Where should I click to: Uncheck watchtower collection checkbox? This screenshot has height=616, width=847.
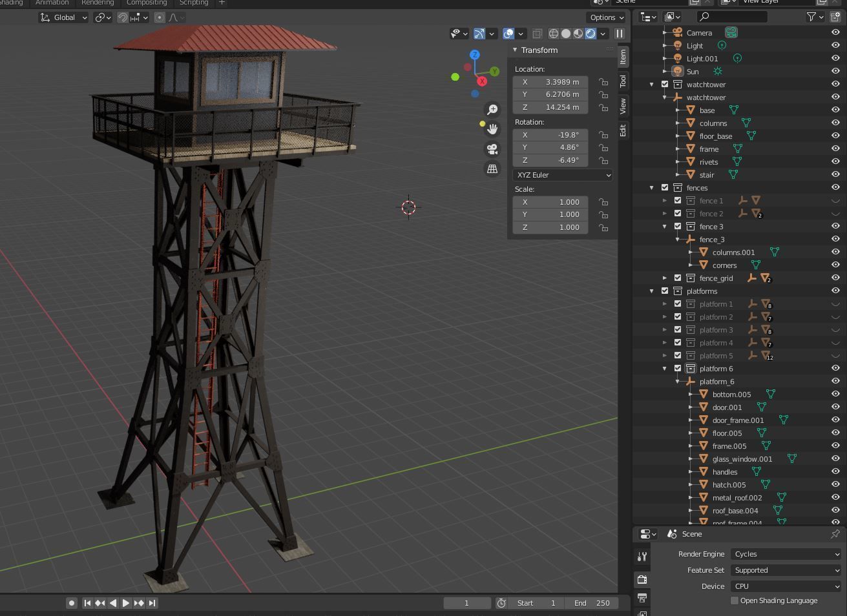tap(665, 84)
